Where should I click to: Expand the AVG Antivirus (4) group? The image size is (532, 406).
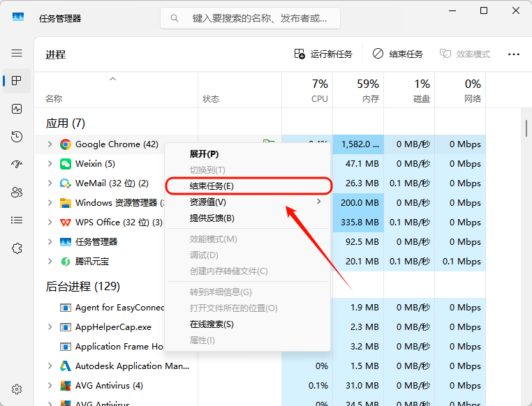click(50, 386)
